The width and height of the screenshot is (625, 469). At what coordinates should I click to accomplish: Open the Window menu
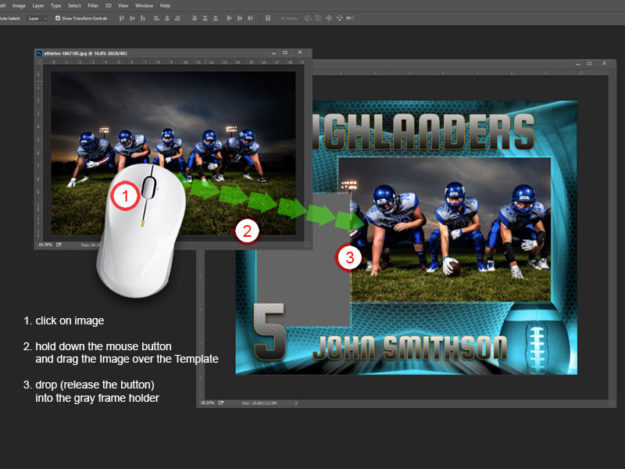click(x=143, y=5)
